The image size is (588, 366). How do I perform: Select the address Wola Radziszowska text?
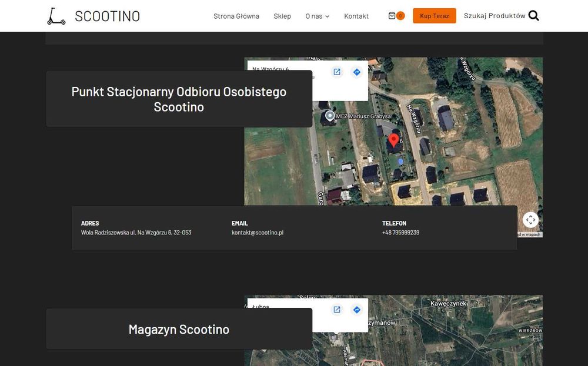136,233
